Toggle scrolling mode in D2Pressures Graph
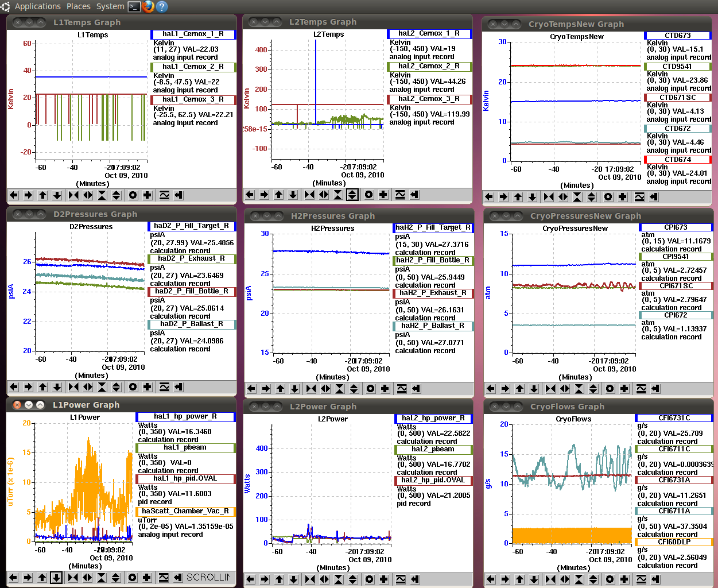The height and width of the screenshot is (588, 718). 178,387
